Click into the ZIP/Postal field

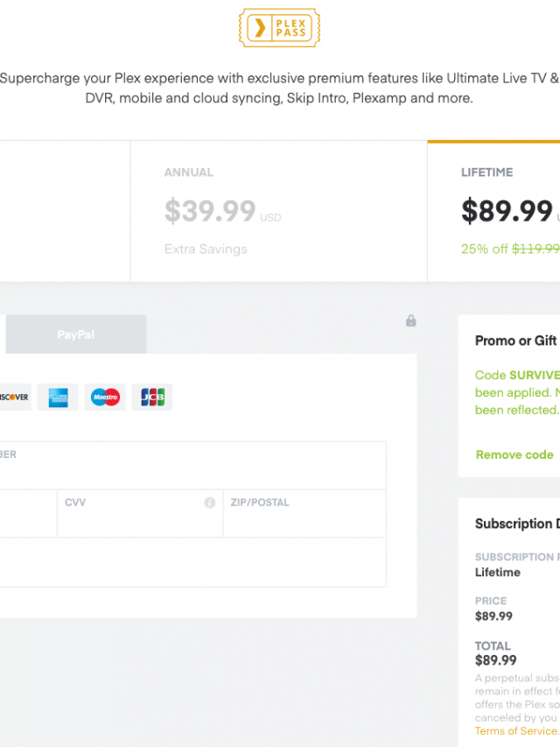pos(304,521)
